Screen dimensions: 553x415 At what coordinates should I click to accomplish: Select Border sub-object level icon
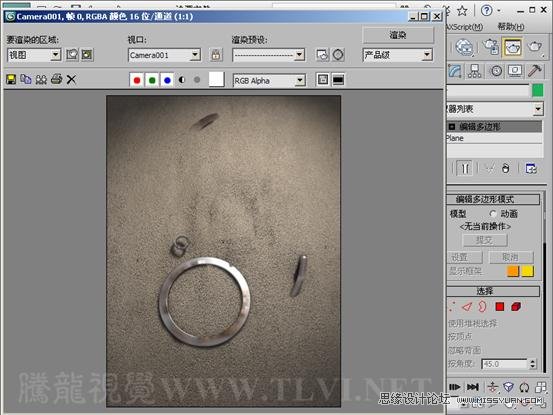482,306
